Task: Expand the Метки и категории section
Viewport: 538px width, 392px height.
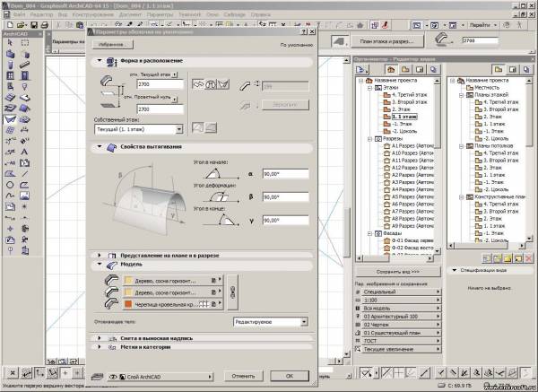Action: tap(100, 347)
